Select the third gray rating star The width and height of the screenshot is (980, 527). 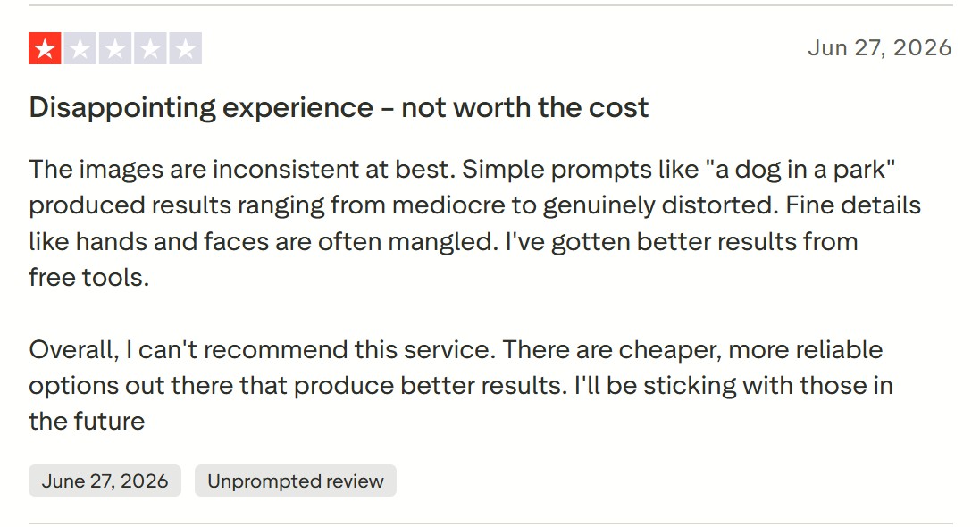115,48
